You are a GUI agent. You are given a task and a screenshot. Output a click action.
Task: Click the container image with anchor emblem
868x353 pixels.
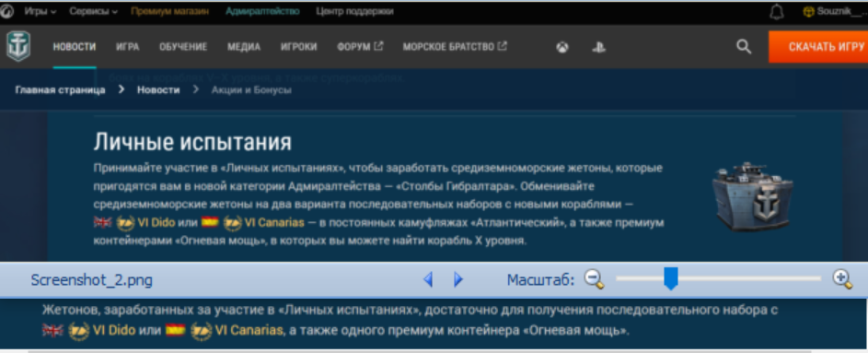coord(754,196)
